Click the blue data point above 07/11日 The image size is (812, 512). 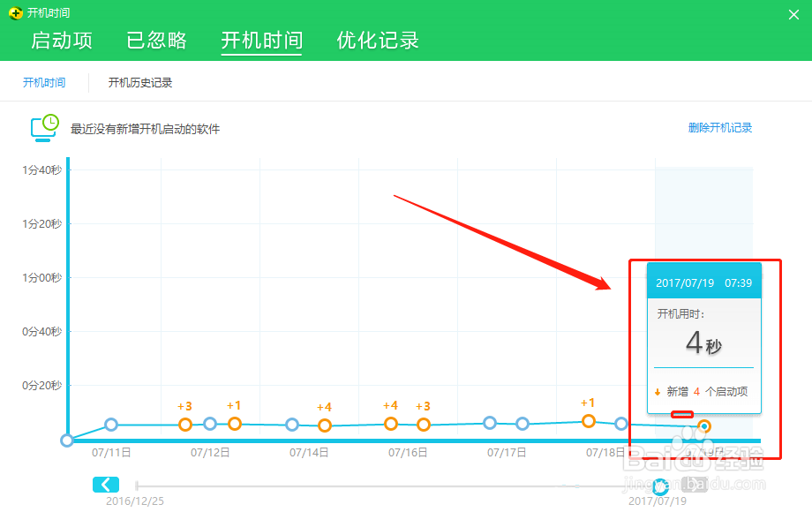[x=111, y=425]
